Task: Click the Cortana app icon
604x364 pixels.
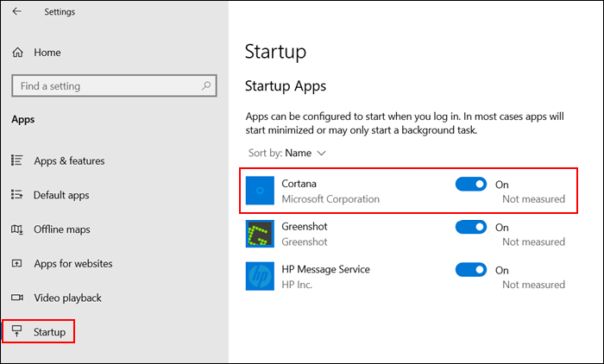Action: pos(260,191)
